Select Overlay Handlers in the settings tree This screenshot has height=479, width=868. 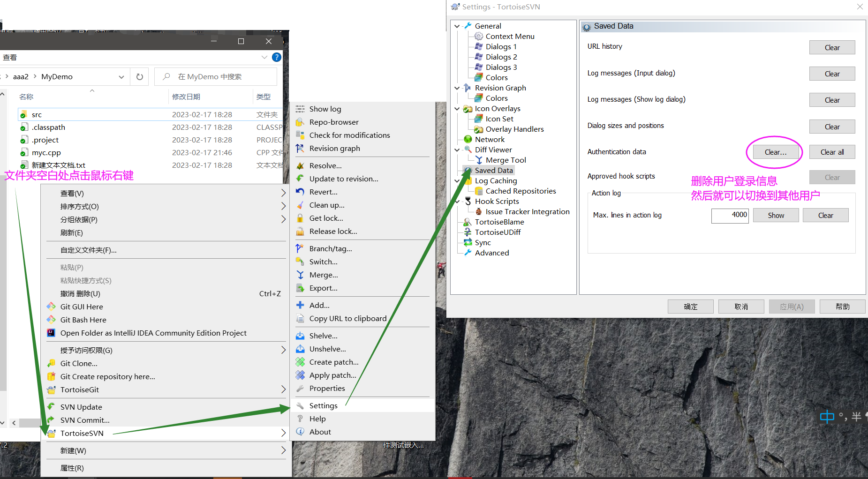point(514,129)
